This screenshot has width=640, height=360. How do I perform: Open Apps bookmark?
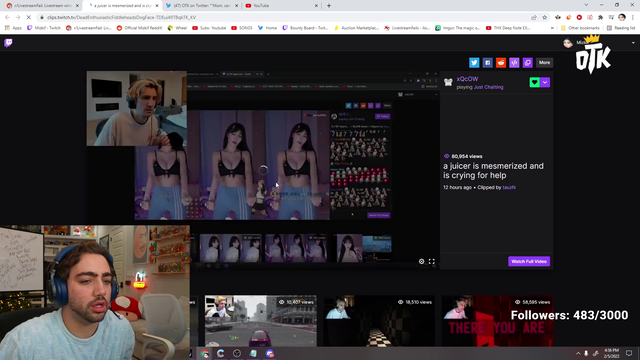click(x=13, y=28)
